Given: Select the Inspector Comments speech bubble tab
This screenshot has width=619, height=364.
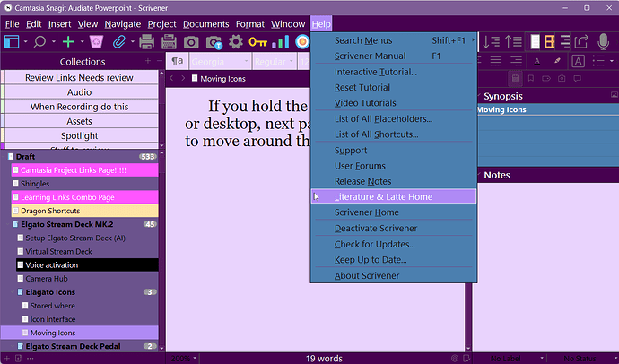Looking at the screenshot, I should (x=577, y=79).
